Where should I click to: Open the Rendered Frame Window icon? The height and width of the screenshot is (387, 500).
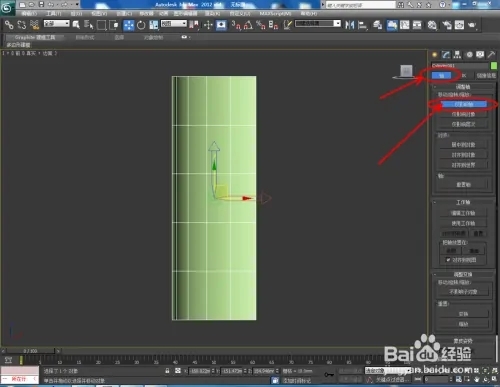click(x=459, y=25)
